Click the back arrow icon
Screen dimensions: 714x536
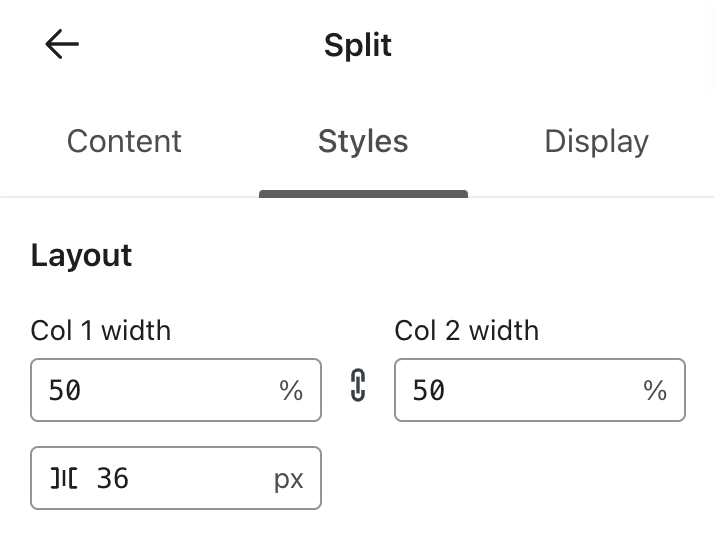(62, 45)
